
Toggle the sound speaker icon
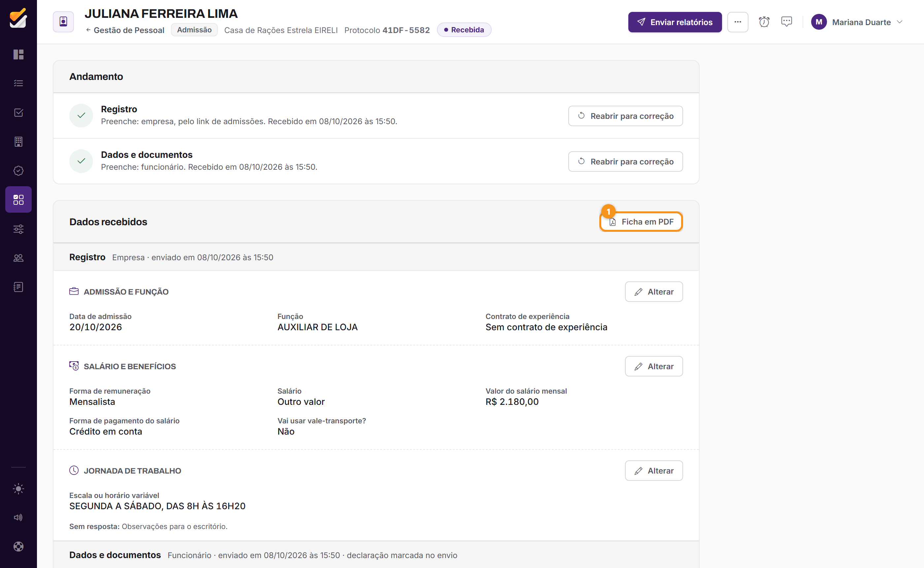(x=18, y=518)
